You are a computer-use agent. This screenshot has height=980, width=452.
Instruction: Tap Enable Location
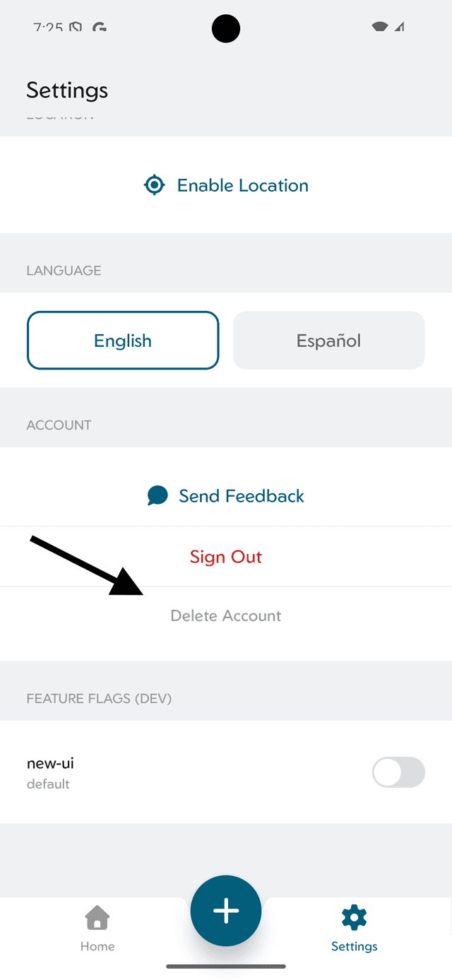[226, 185]
